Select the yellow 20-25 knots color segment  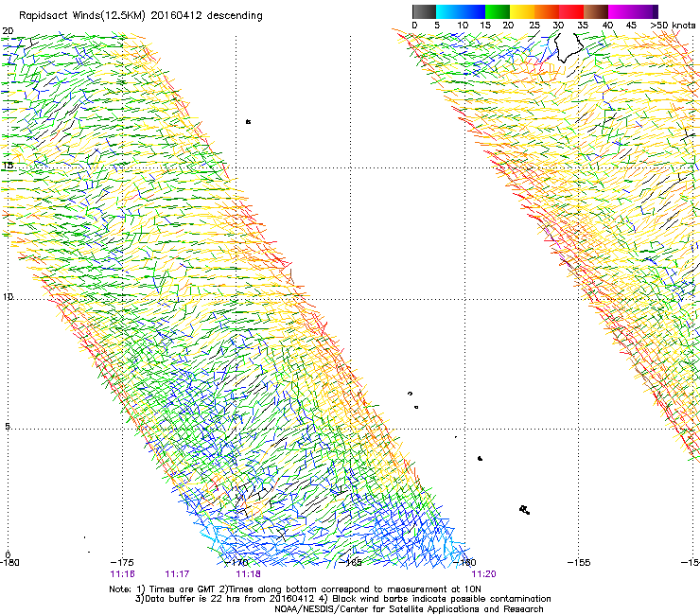point(522,11)
